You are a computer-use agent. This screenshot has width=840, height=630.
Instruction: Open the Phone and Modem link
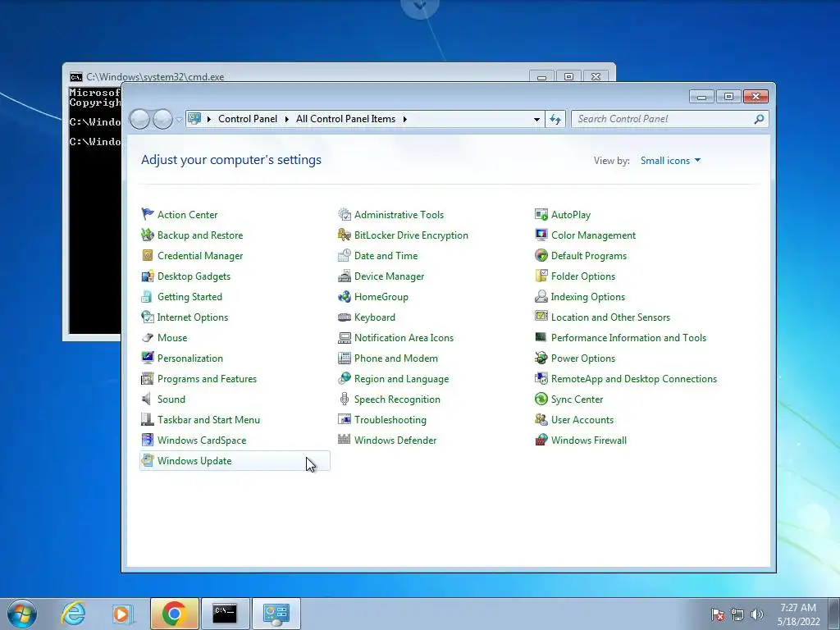(396, 358)
